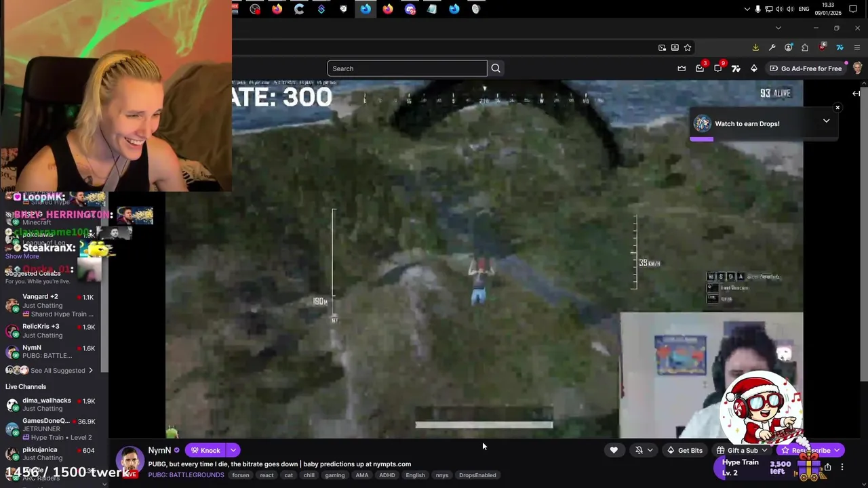Image resolution: width=868 pixels, height=488 pixels.
Task: Select the nnys tag
Action: [442, 475]
